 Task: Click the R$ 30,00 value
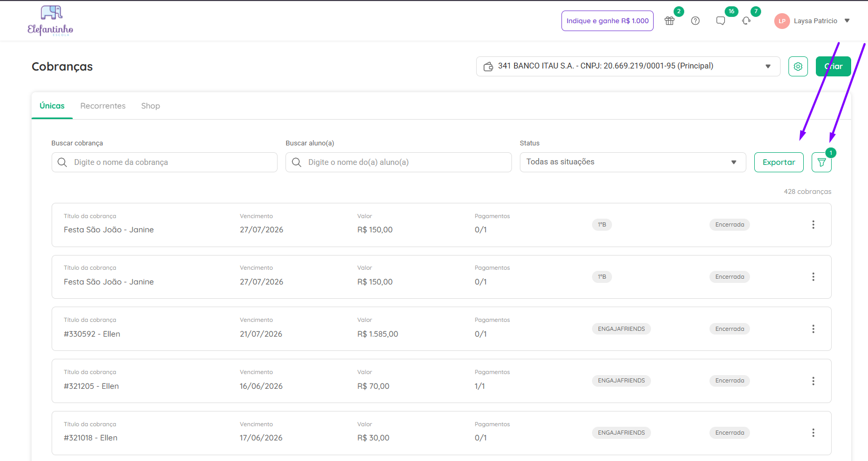coord(373,438)
